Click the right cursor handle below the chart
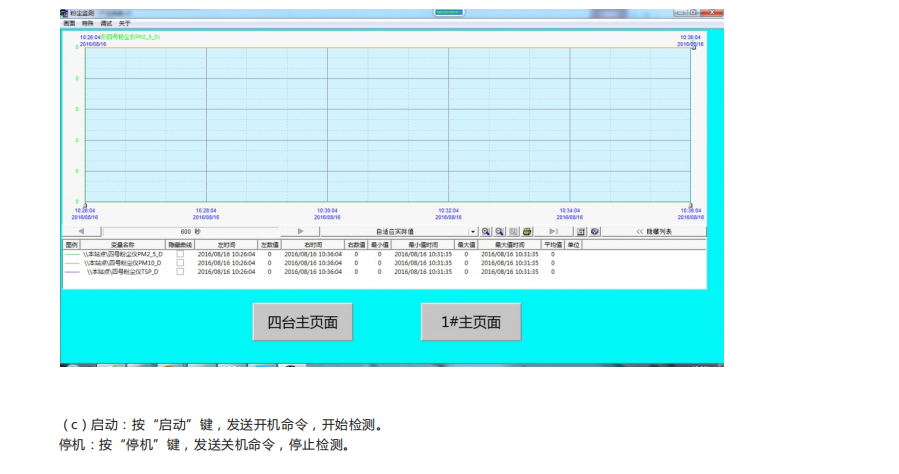 [690, 205]
